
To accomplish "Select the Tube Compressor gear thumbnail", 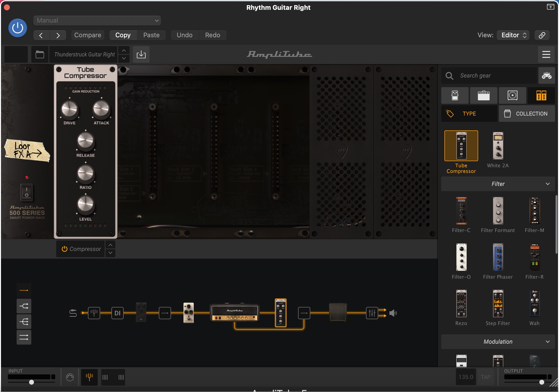I will pyautogui.click(x=461, y=146).
